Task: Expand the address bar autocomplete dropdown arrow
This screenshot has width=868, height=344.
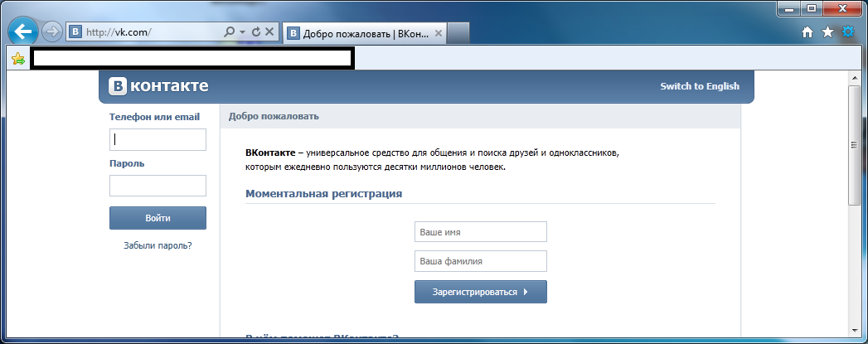Action: 243,32
